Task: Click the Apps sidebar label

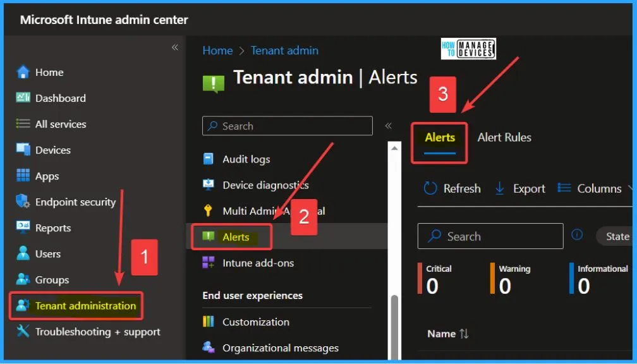Action: [x=47, y=176]
